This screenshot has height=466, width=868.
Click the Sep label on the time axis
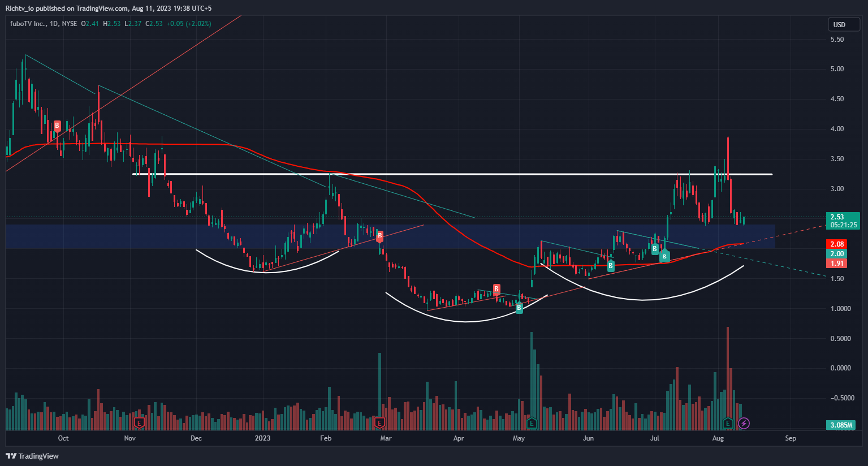point(791,438)
